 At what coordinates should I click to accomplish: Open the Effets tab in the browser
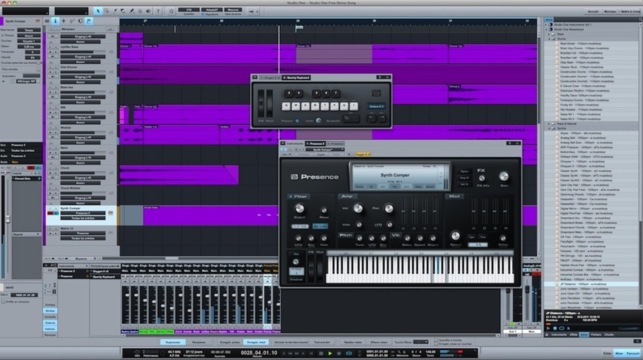[x=573, y=335]
